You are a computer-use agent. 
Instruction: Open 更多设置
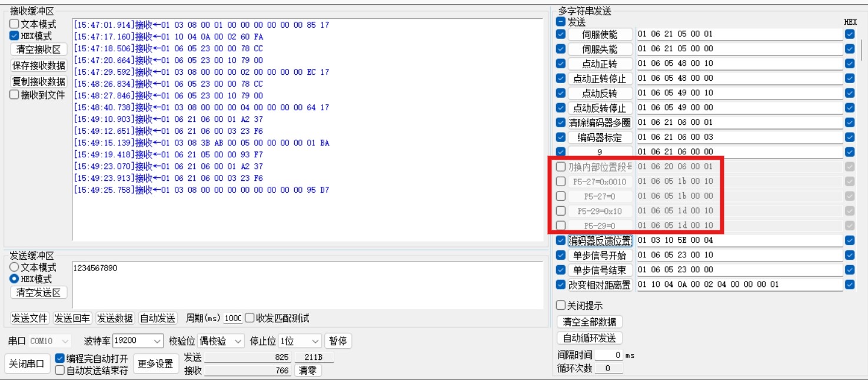[155, 364]
